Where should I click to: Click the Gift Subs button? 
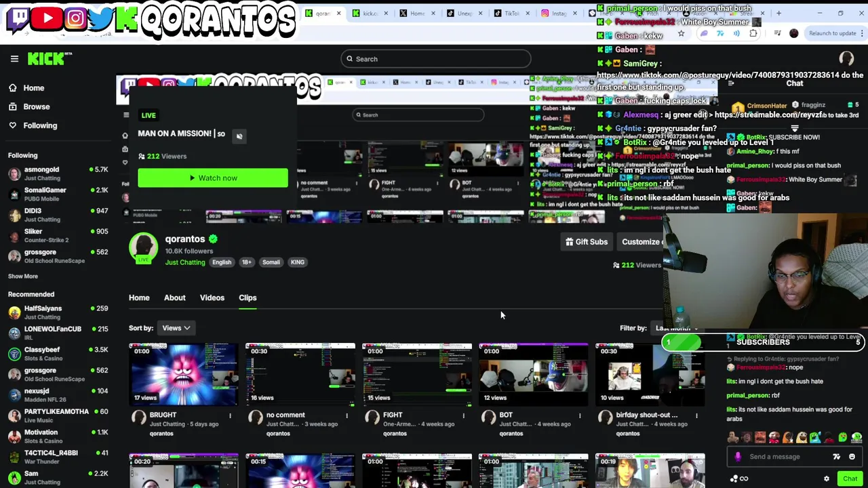pyautogui.click(x=587, y=242)
